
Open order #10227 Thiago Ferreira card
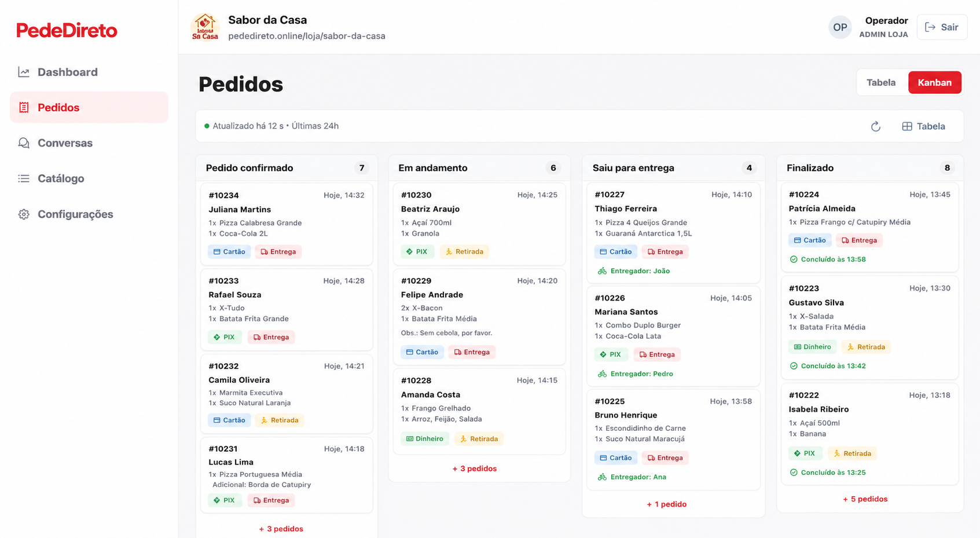(673, 233)
